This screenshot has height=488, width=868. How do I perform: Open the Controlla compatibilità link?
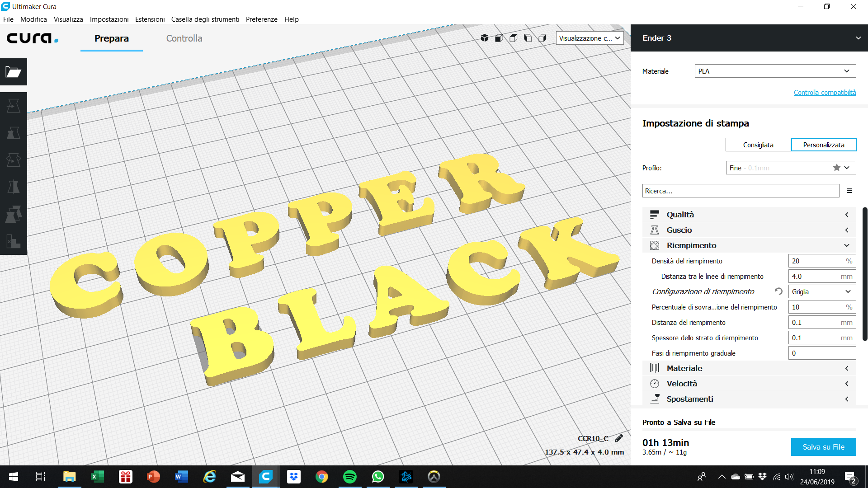pyautogui.click(x=825, y=92)
